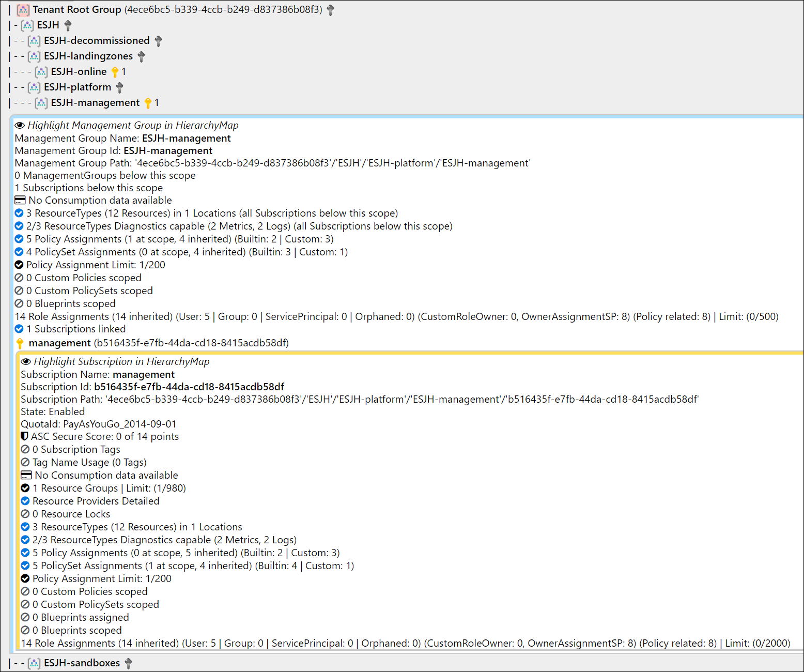Expand 1 Subscriptions linked section

(70, 329)
